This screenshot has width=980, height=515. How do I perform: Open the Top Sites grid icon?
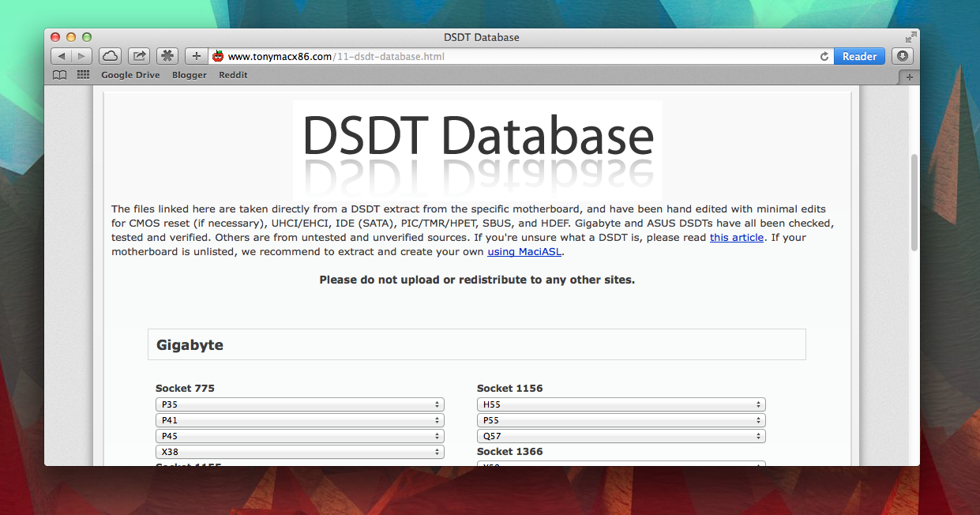coord(83,75)
